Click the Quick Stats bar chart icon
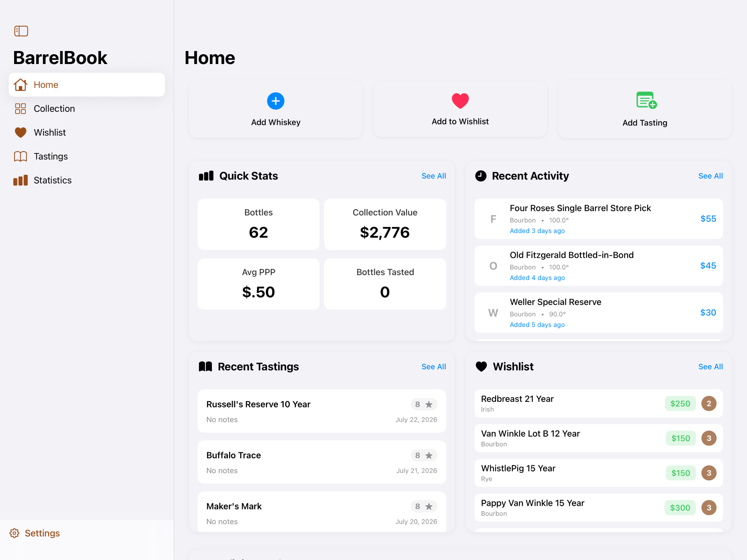This screenshot has width=747, height=560. point(206,176)
